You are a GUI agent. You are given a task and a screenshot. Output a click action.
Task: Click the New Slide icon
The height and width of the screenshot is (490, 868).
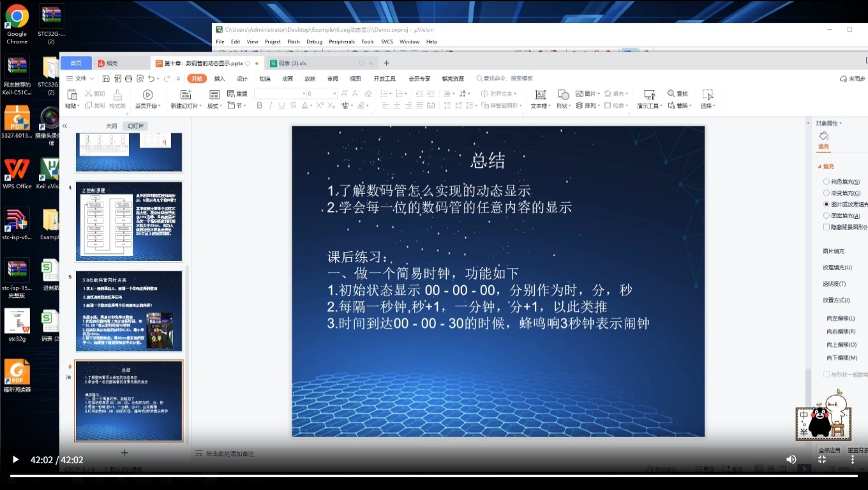pos(185,94)
